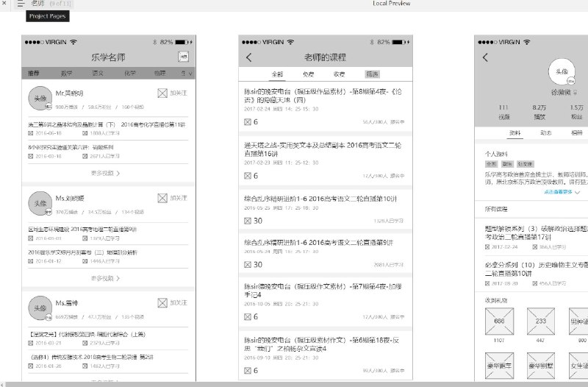
Task: Switch to the 相册 profile tab
Action: (x=577, y=133)
